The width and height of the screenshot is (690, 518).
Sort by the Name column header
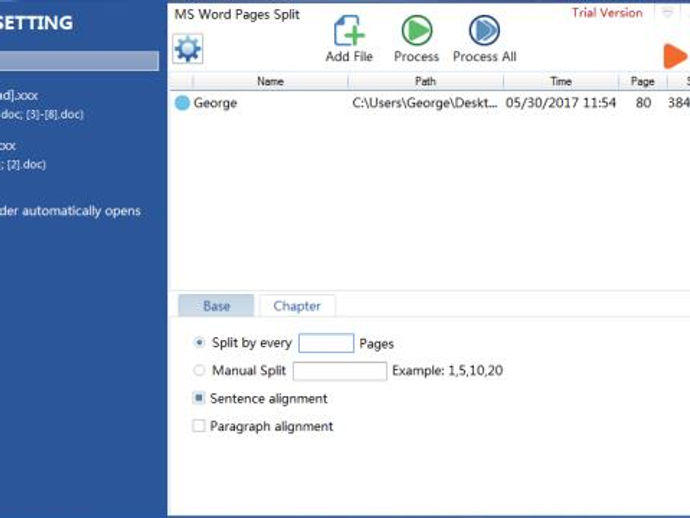(x=270, y=81)
